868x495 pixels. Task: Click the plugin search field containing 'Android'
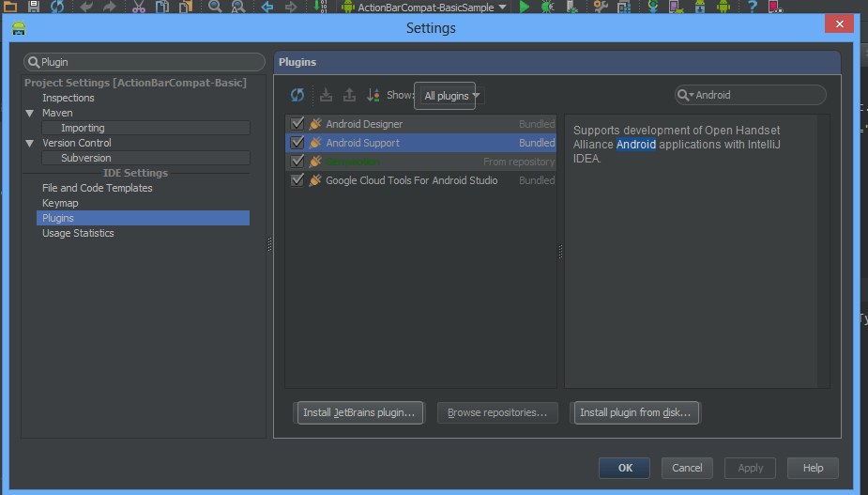click(755, 95)
